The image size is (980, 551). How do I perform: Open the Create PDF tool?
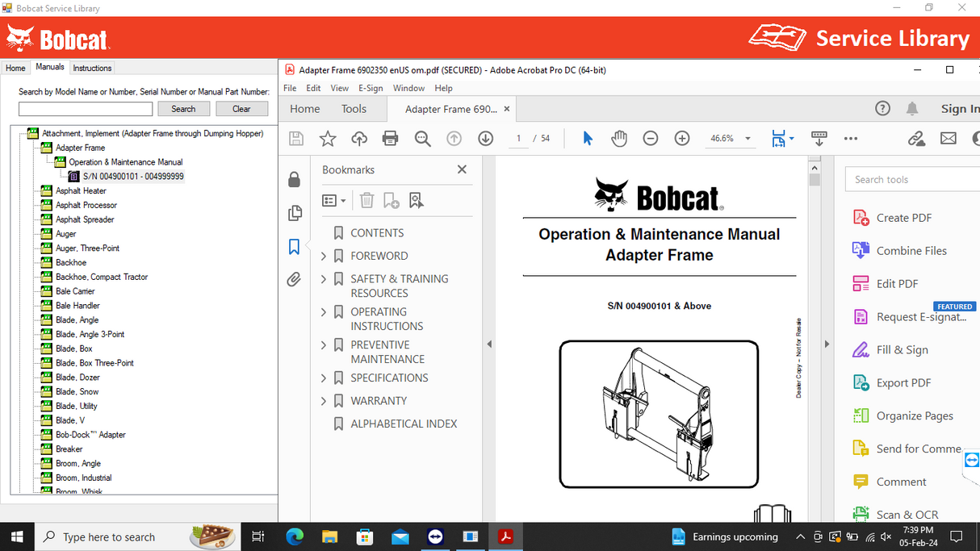point(901,217)
